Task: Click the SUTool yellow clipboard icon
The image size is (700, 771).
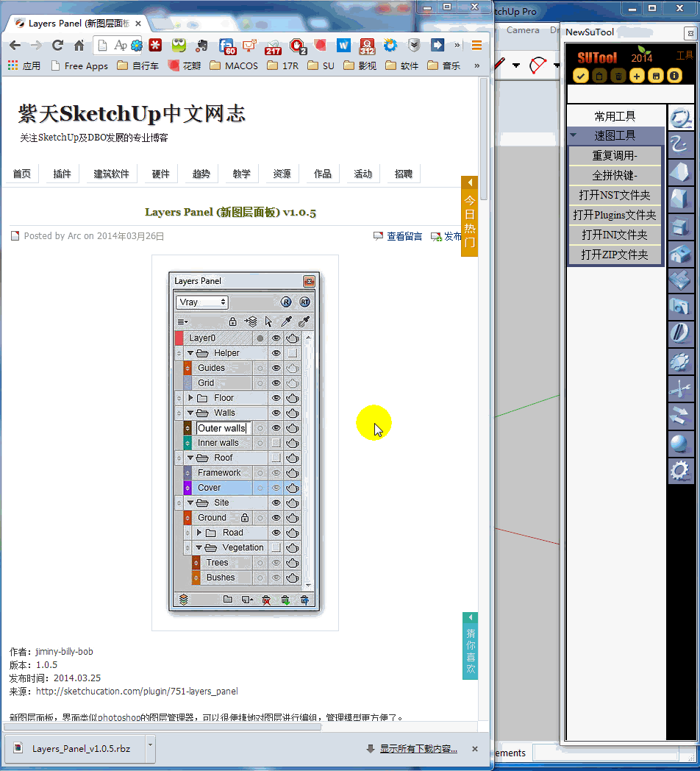Action: pyautogui.click(x=599, y=76)
